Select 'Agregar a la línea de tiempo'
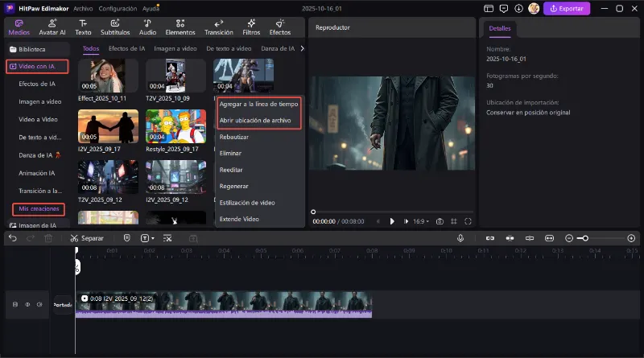 (x=259, y=105)
